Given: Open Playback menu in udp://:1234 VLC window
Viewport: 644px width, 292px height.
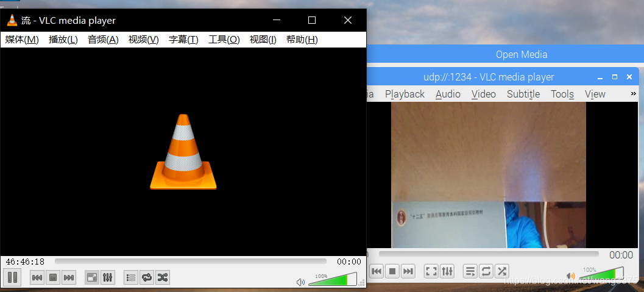Looking at the screenshot, I should point(405,94).
